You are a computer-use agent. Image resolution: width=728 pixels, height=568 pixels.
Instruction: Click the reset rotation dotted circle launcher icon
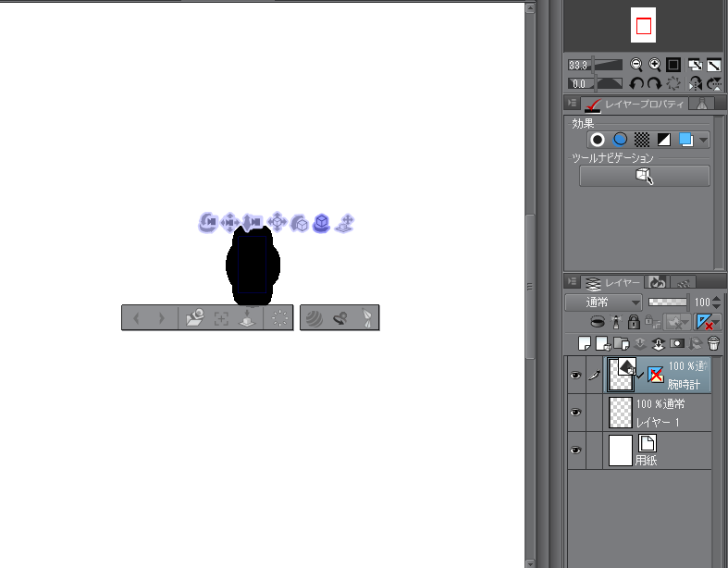pos(280,318)
